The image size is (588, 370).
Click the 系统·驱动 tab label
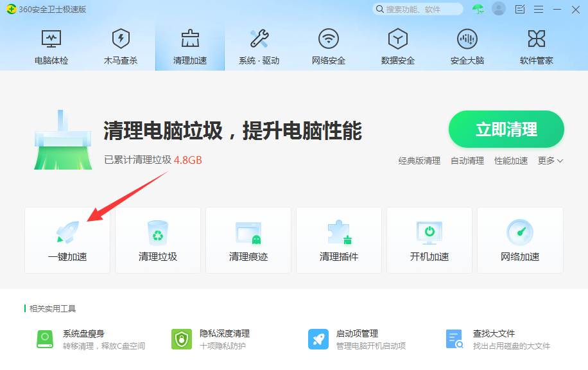(x=259, y=60)
